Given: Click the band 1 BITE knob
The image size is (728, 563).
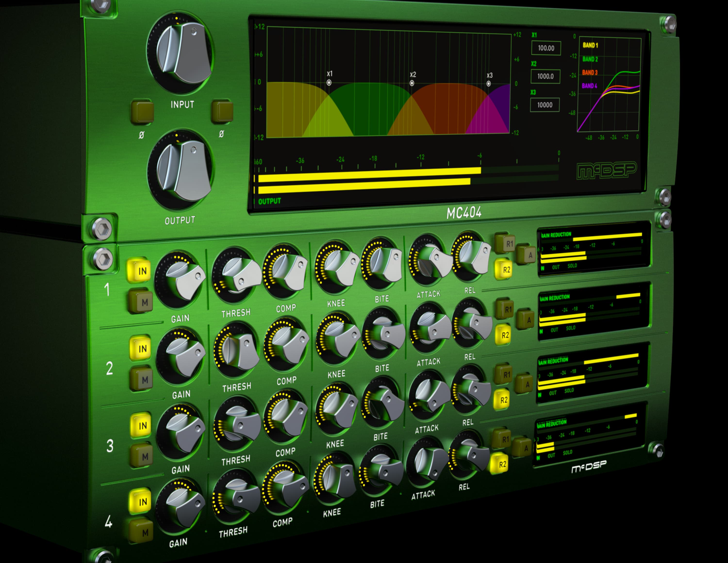Looking at the screenshot, I should pos(382,263).
